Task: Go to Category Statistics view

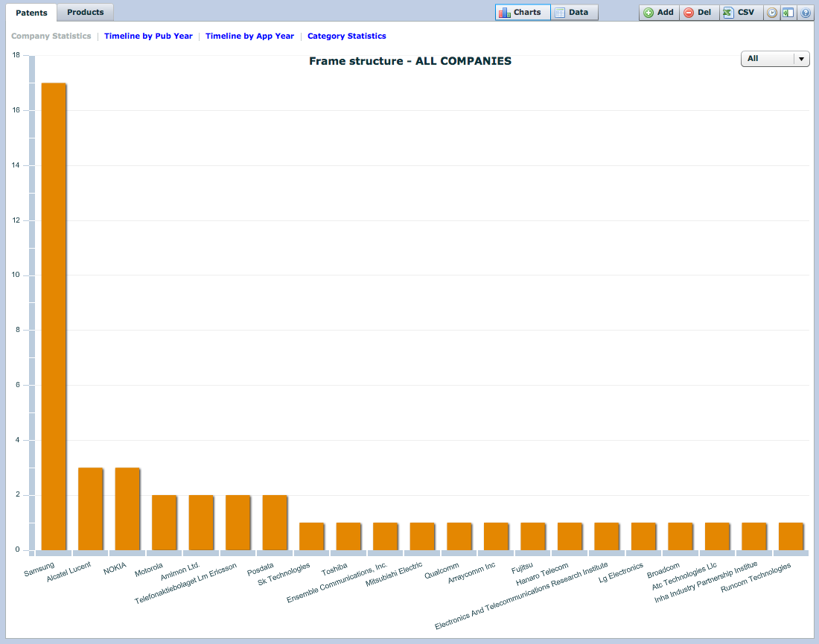Action: coord(346,36)
